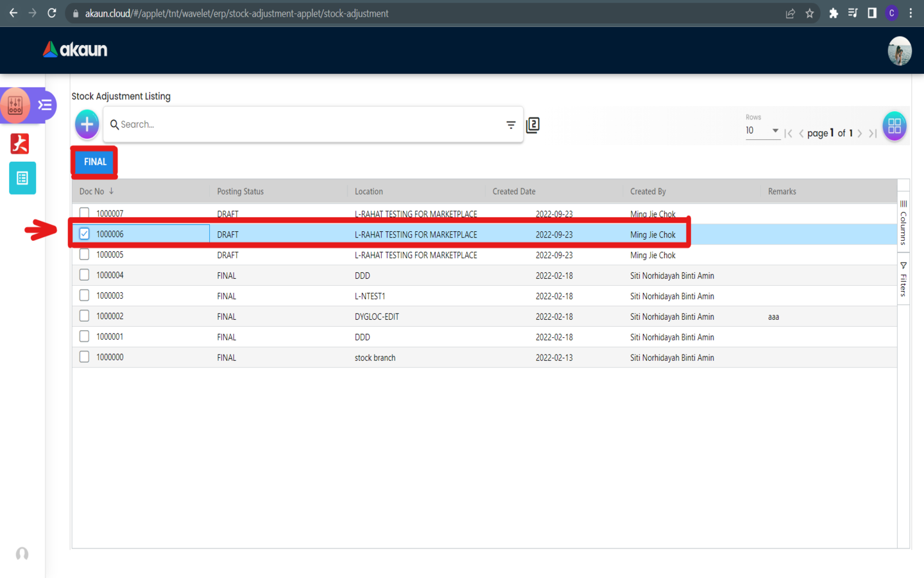Click the stock adjustment applet icon
This screenshot has width=924, height=578.
15,105
